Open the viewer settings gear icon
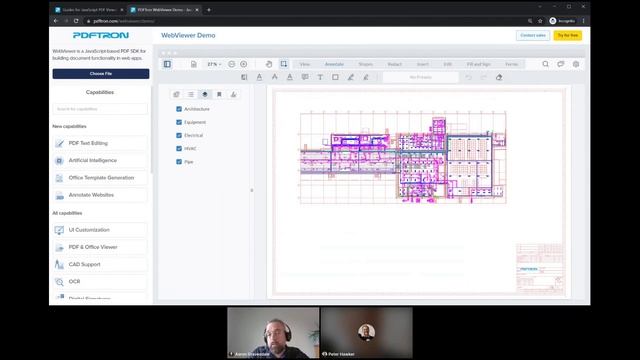 pos(576,64)
